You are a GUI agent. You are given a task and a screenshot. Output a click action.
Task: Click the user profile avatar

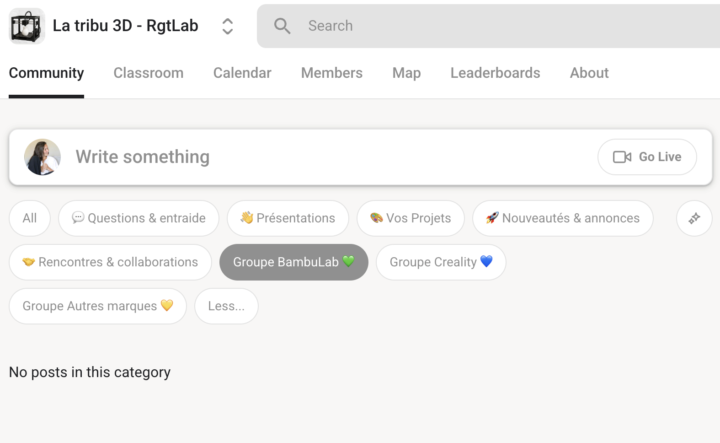[42, 157]
